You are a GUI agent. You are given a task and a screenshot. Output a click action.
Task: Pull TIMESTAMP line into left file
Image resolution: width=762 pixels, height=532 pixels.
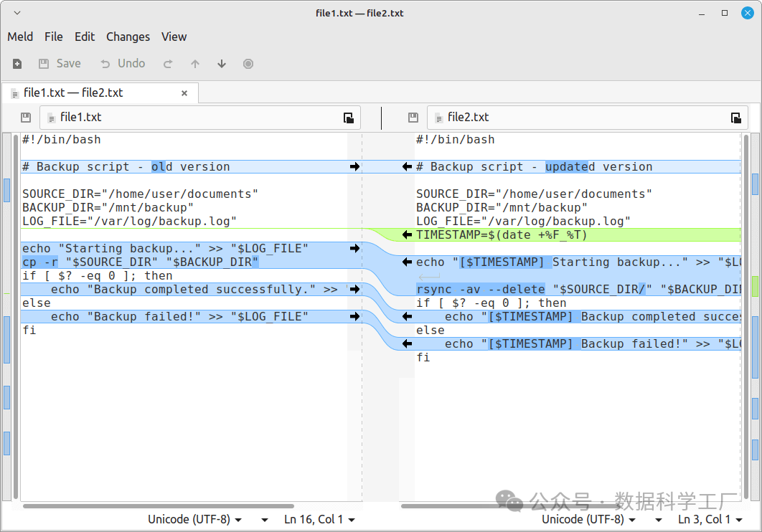click(407, 235)
